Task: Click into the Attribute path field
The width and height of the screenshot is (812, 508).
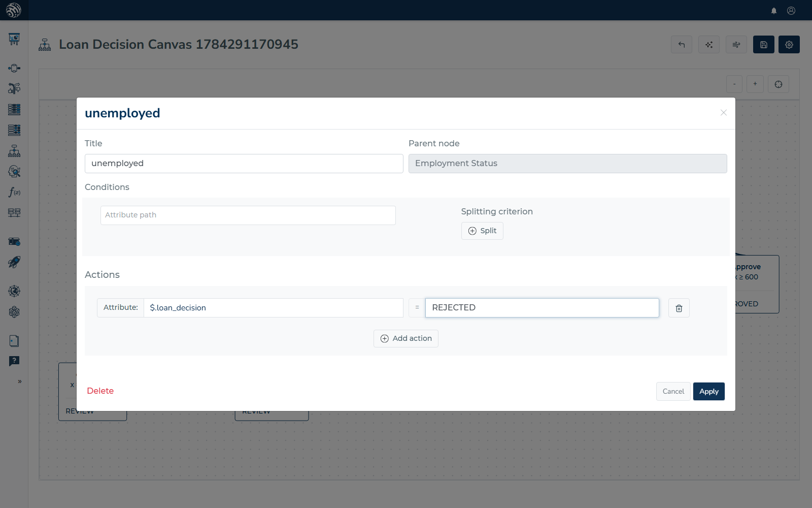Action: pos(248,215)
